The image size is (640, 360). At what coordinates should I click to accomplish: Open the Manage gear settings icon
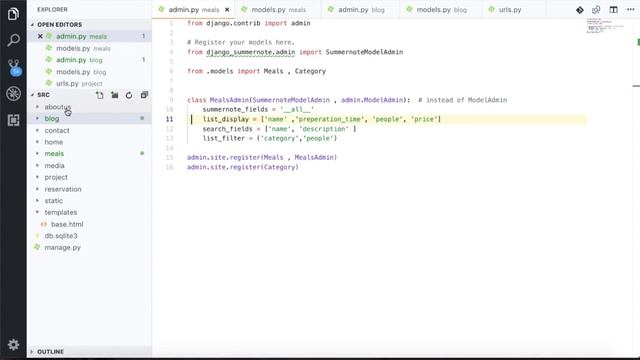pyautogui.click(x=13, y=344)
